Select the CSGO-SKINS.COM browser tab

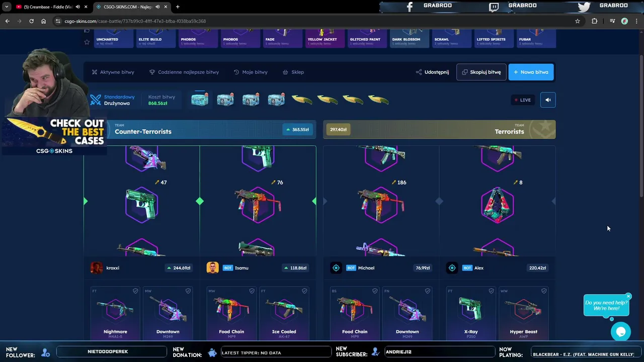tap(132, 7)
